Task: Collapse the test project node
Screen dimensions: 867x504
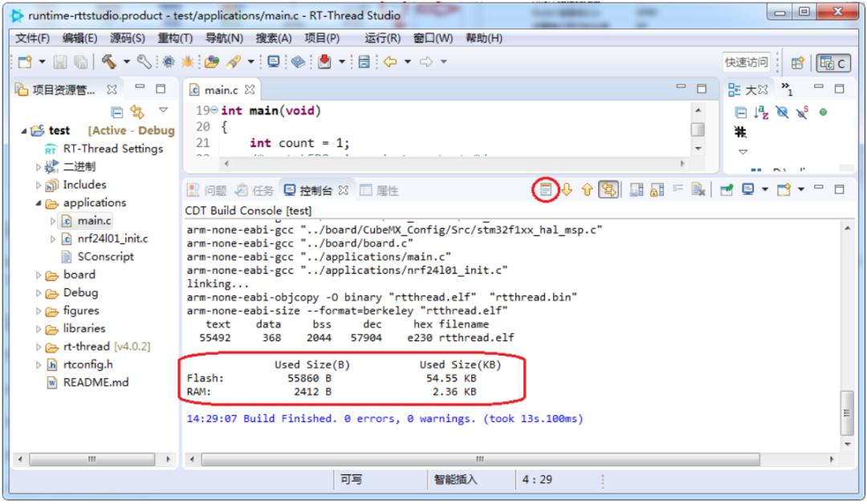Action: click(x=24, y=131)
